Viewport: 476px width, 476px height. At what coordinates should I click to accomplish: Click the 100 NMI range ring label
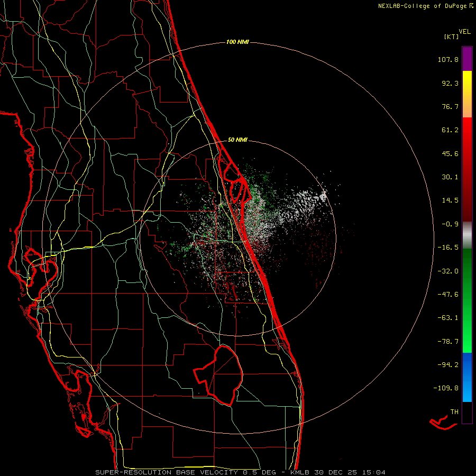point(237,42)
